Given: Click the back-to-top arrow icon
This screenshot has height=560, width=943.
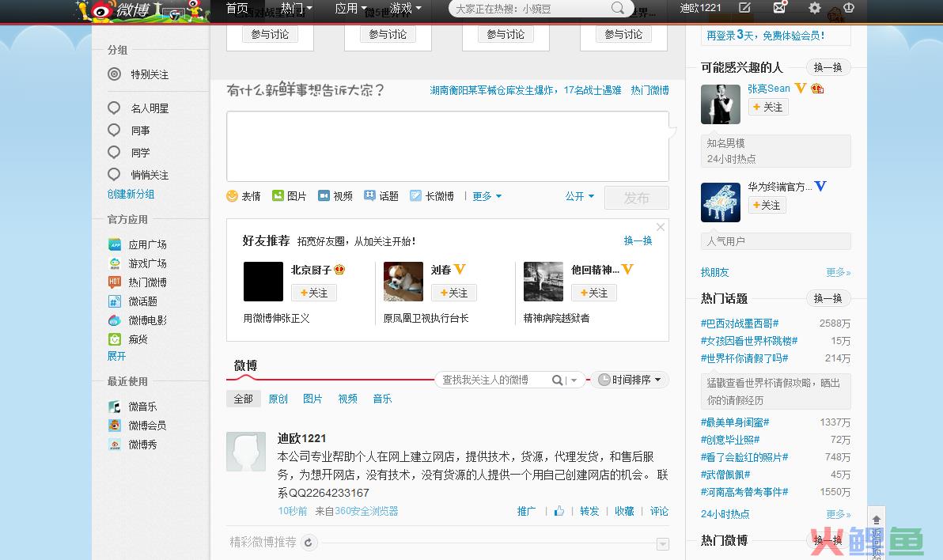Looking at the screenshot, I should click(x=877, y=519).
